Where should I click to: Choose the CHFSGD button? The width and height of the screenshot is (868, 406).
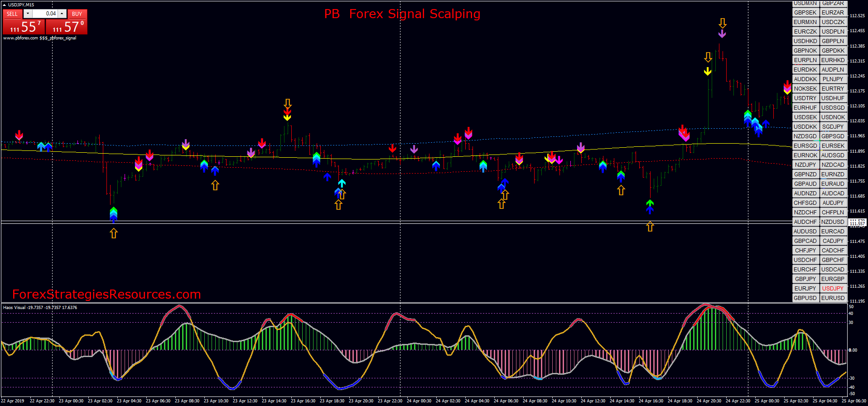click(805, 203)
